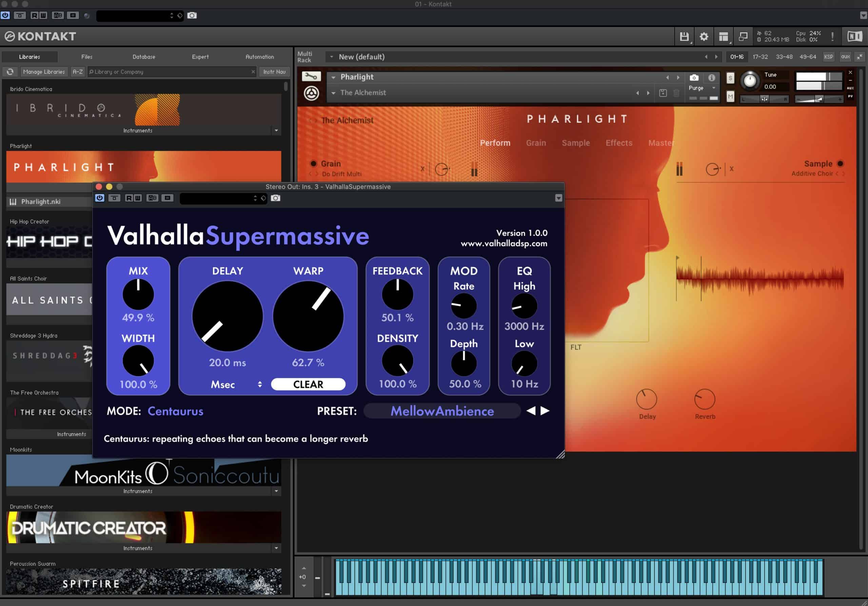Image resolution: width=868 pixels, height=606 pixels.
Task: Toggle the KSP script button
Action: pos(828,57)
